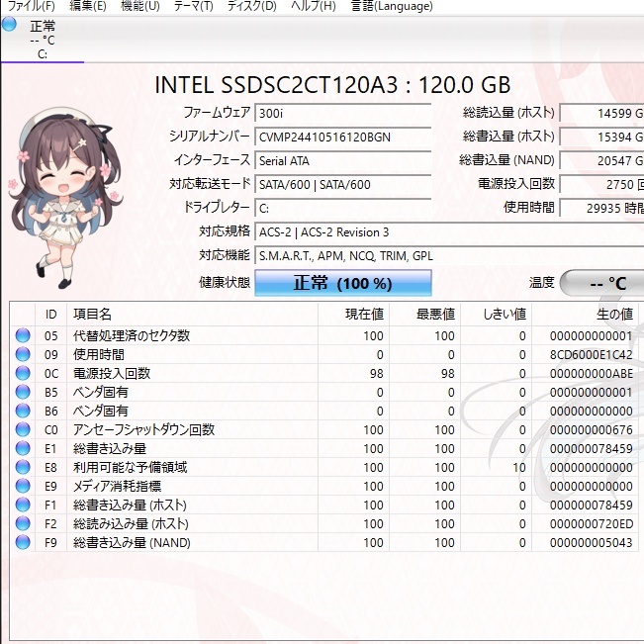This screenshot has width=644, height=644.
Task: Click status orb for attribute E1
Action: (23, 448)
